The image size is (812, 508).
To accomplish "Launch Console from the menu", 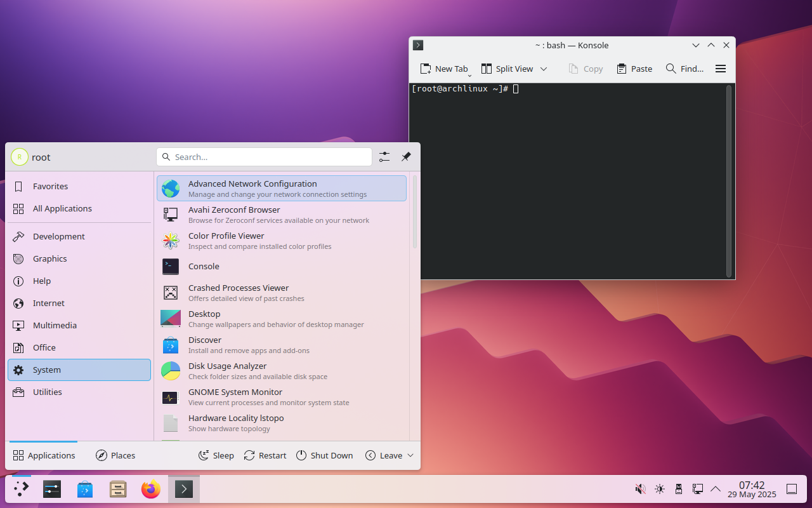I will tap(282, 267).
